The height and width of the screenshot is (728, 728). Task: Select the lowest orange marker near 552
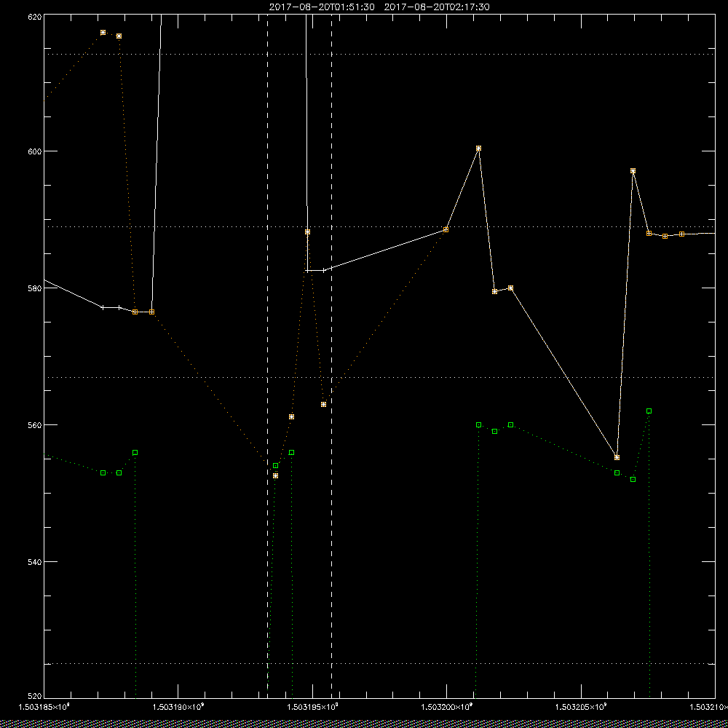(x=275, y=476)
